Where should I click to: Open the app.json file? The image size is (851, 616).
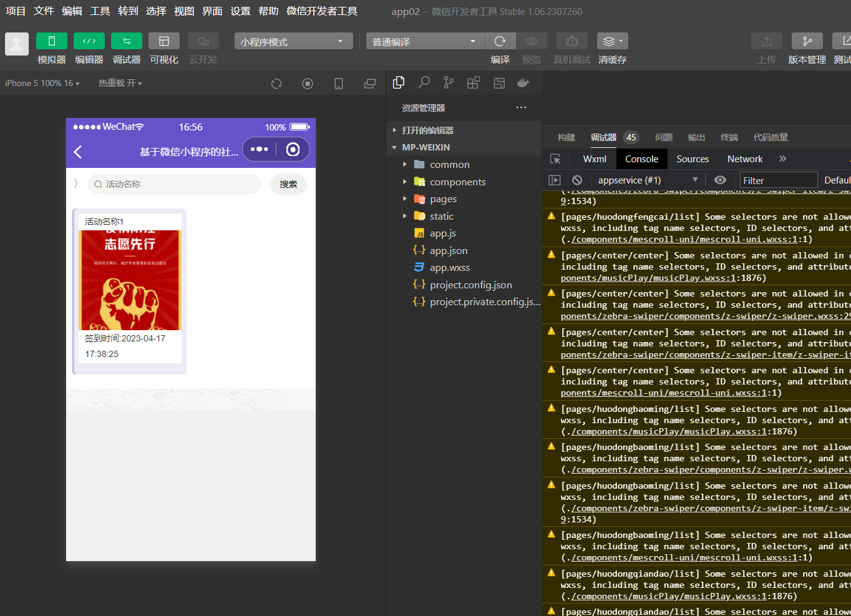pos(464,251)
